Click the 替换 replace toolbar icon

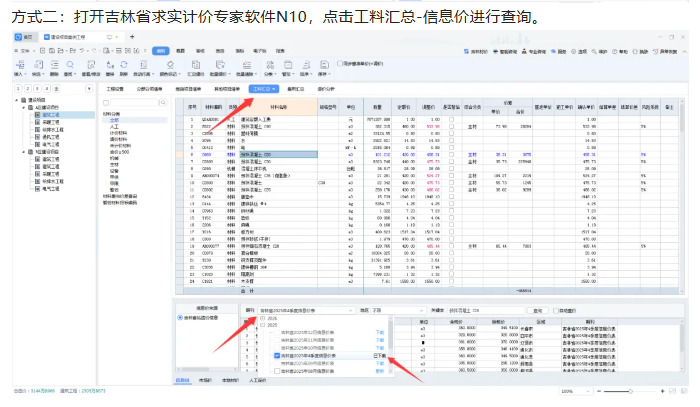click(x=110, y=65)
